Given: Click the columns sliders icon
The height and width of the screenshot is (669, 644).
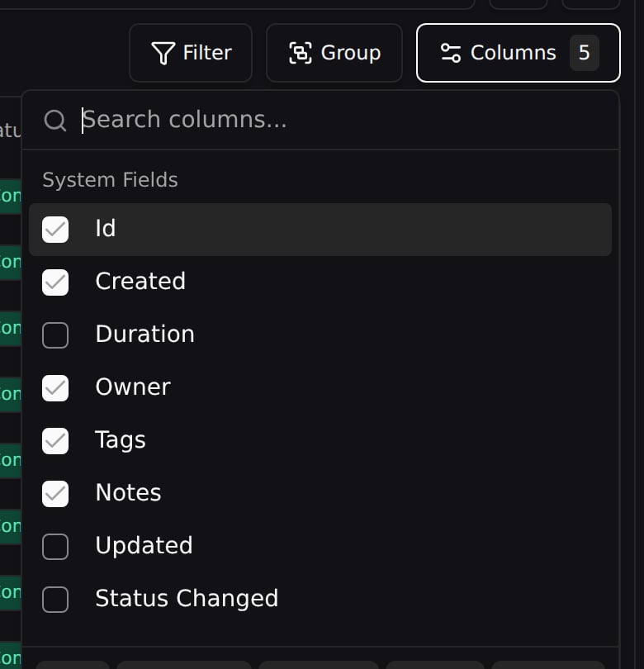Looking at the screenshot, I should point(450,53).
